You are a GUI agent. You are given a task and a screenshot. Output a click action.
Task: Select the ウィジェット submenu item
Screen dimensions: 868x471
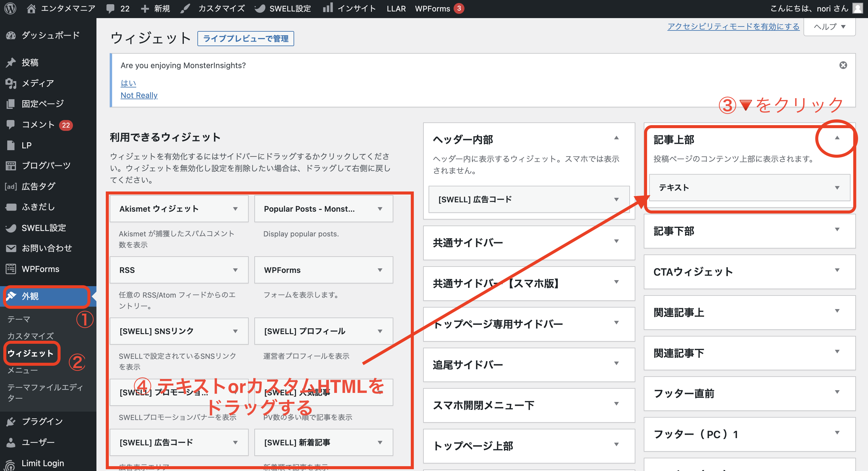click(x=31, y=353)
